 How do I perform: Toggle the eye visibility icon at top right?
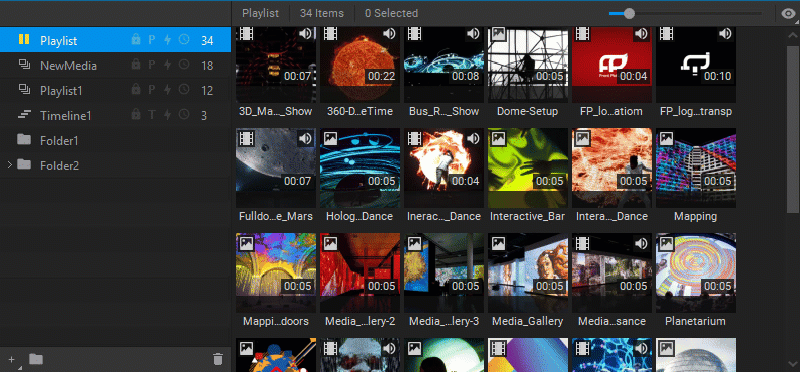(788, 13)
